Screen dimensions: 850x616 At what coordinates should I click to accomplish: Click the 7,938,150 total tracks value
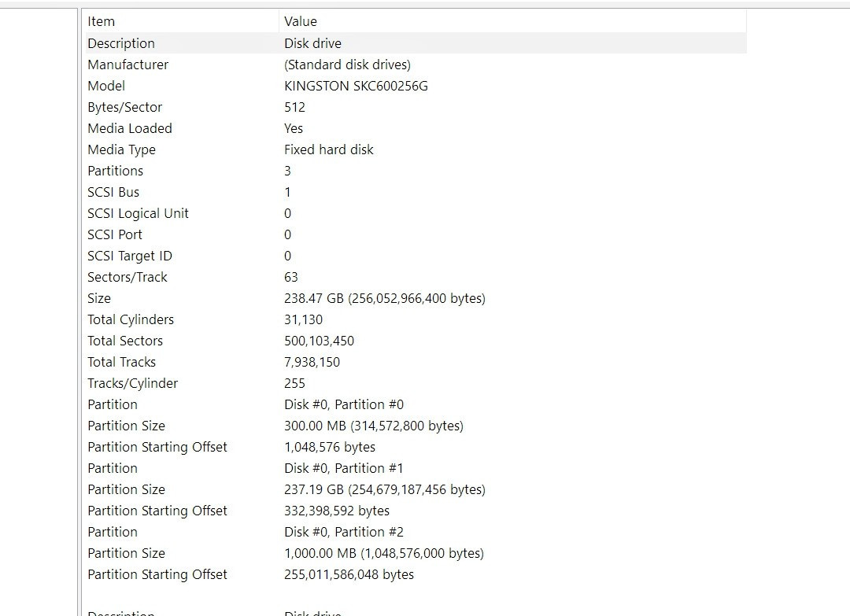pos(312,362)
